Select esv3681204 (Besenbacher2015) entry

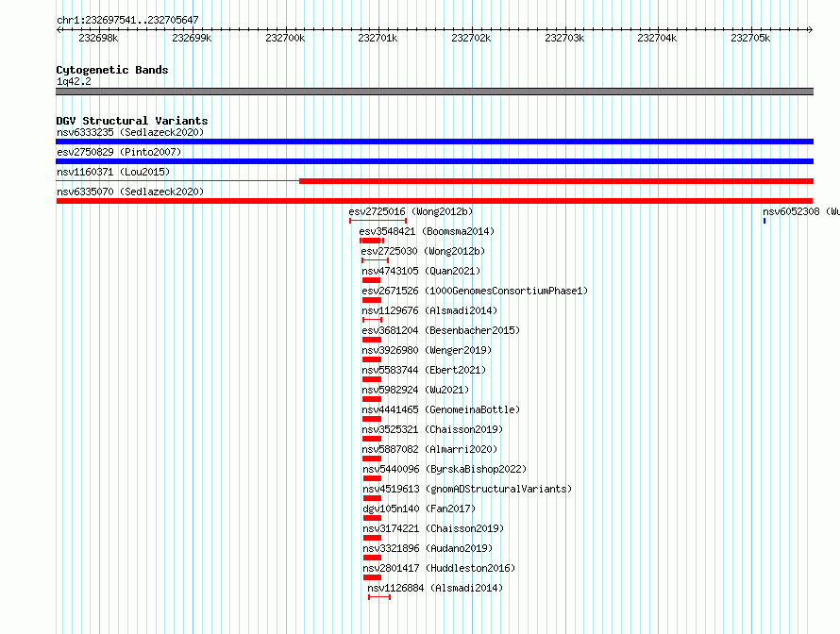(441, 330)
